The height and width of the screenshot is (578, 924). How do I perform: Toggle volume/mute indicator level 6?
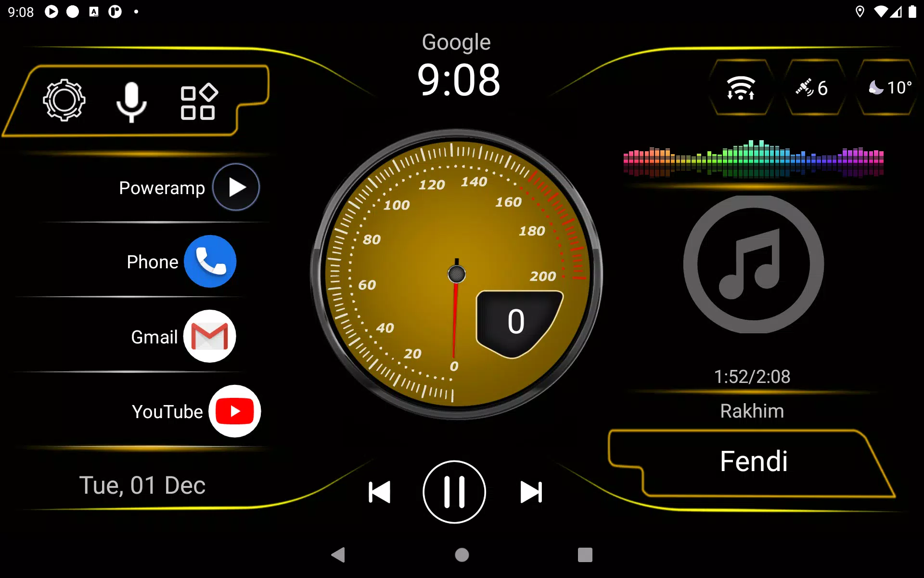pyautogui.click(x=812, y=87)
